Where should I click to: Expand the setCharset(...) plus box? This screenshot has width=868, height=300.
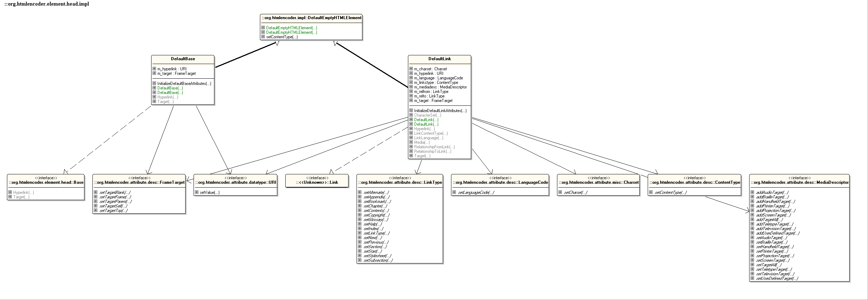[x=560, y=192]
